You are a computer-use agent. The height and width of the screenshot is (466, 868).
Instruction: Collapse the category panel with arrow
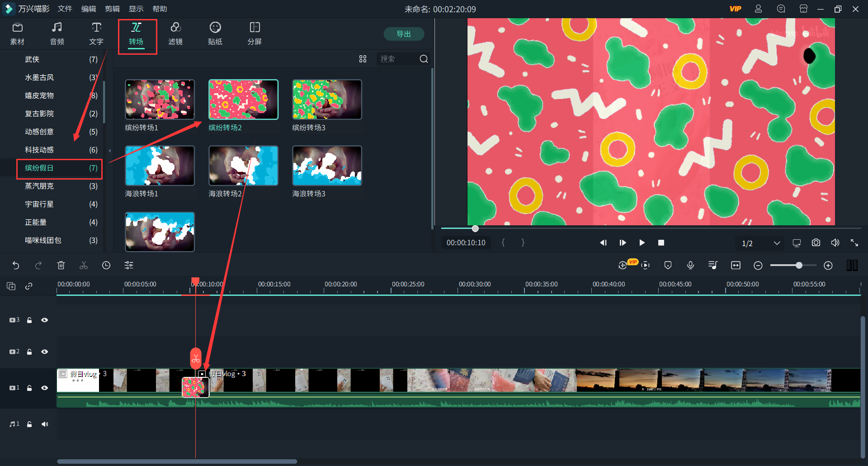click(110, 151)
